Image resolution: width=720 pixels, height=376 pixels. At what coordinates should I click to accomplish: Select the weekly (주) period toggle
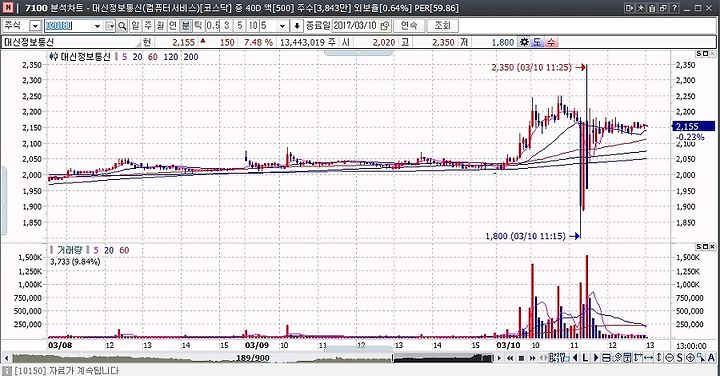148,26
